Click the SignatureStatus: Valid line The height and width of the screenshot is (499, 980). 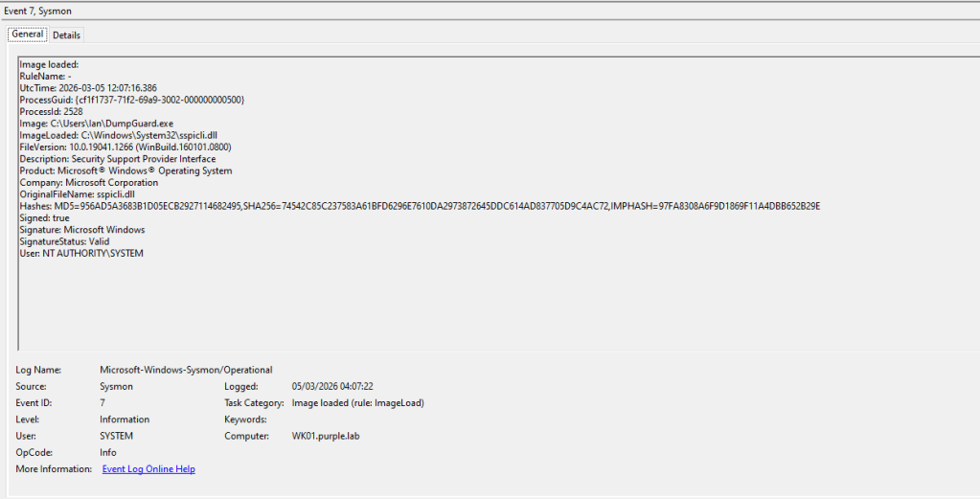[64, 241]
